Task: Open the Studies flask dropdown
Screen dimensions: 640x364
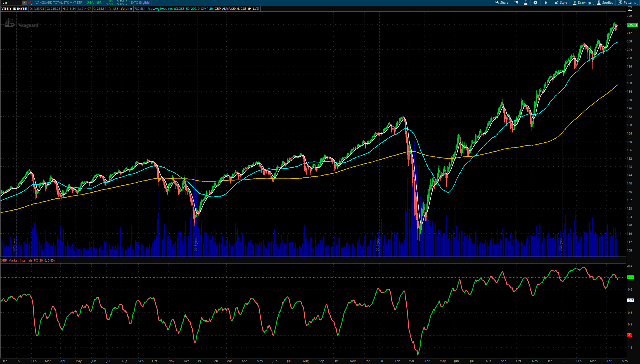Action: pyautogui.click(x=605, y=3)
